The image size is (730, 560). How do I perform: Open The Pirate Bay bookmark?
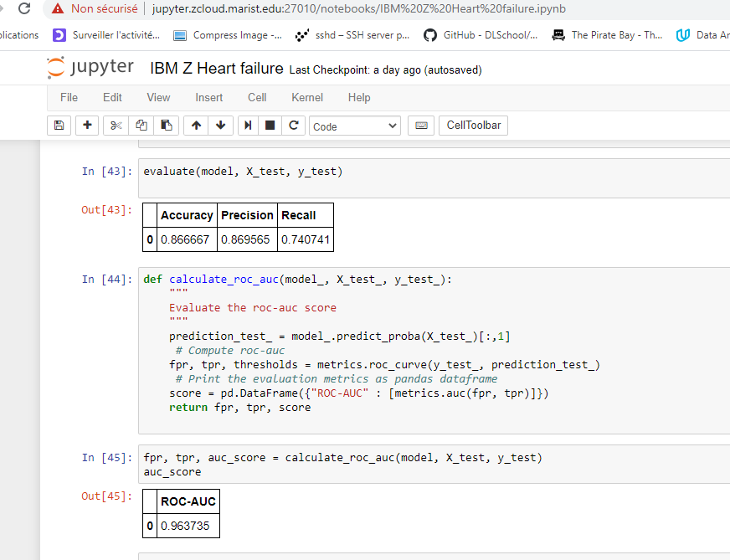pos(607,35)
